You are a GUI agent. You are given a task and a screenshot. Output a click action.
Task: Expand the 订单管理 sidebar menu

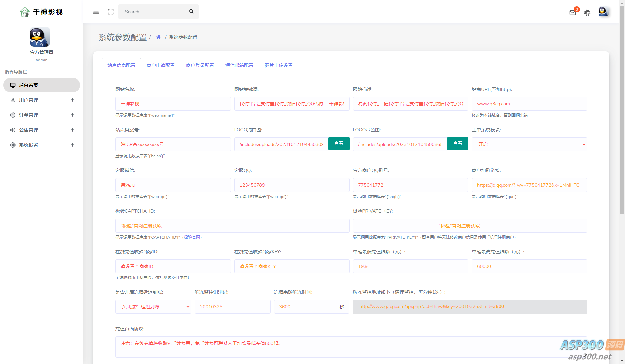tap(42, 115)
